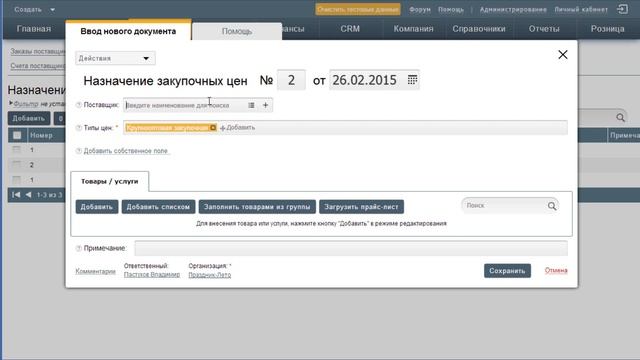Click help icon beside Поставщик label
The width and height of the screenshot is (640, 360).
79,105
